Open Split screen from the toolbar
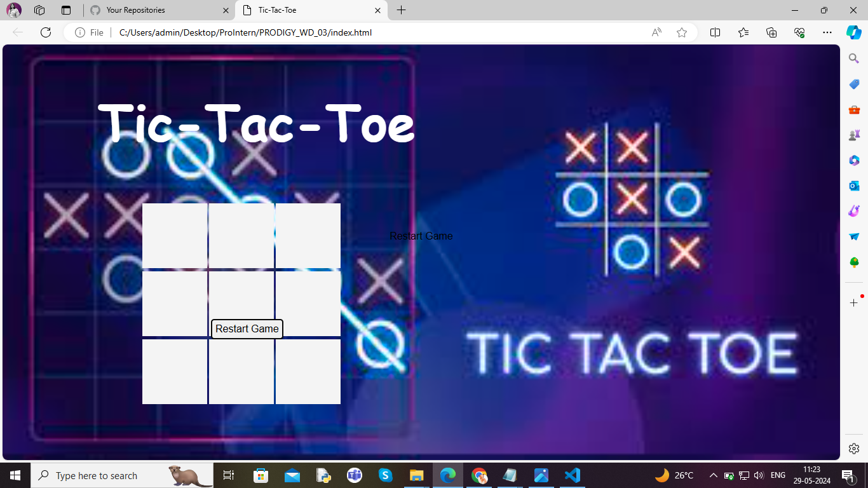868x488 pixels. pyautogui.click(x=715, y=32)
